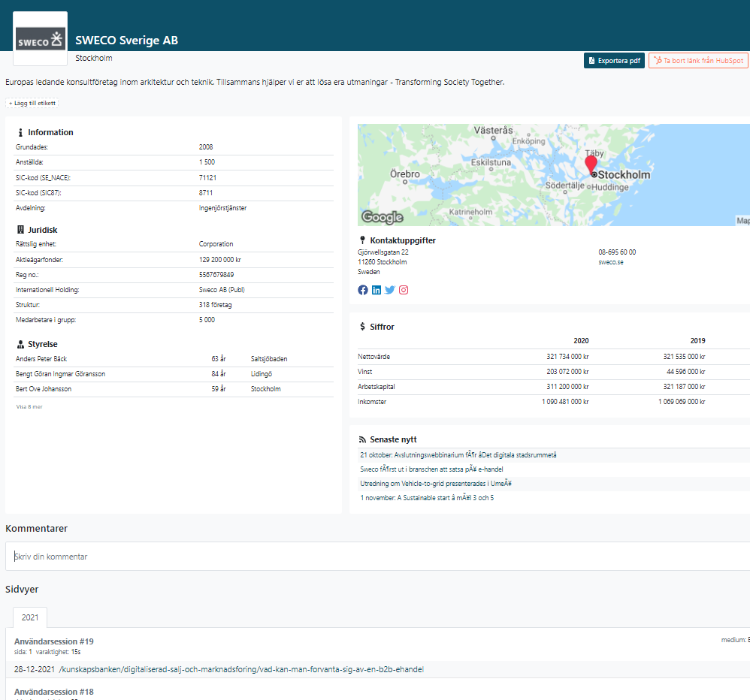
Task: Open news item about Avslutningswebbinarium
Action: pyautogui.click(x=458, y=455)
